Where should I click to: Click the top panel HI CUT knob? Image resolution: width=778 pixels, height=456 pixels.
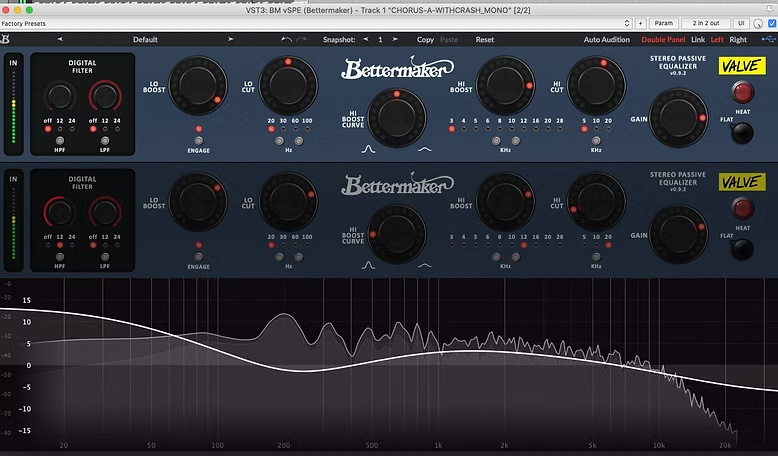[596, 85]
